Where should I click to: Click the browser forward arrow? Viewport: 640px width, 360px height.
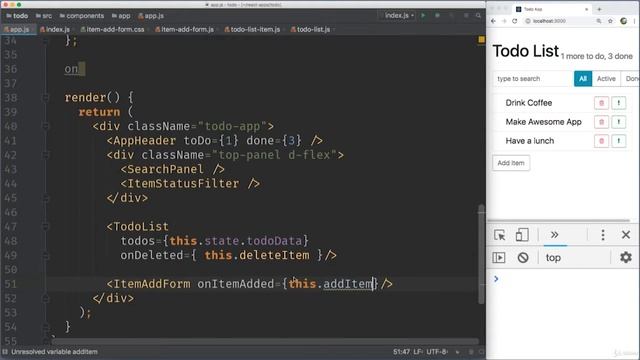tap(504, 21)
